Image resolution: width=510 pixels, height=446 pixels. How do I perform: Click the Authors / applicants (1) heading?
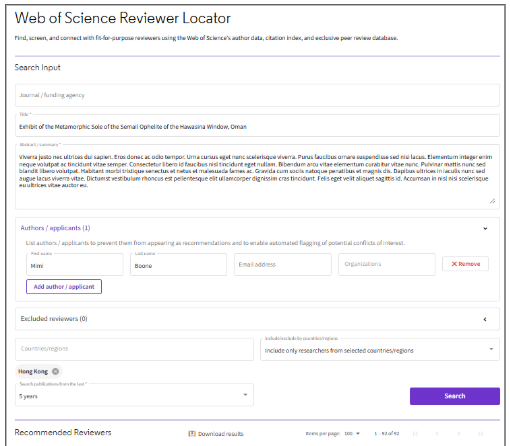[x=55, y=228]
